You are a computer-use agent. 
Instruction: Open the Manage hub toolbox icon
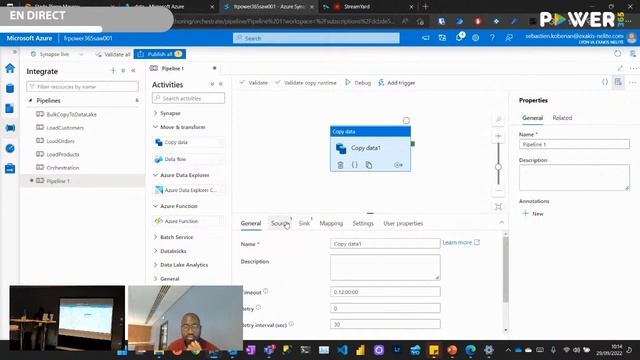click(x=10, y=168)
